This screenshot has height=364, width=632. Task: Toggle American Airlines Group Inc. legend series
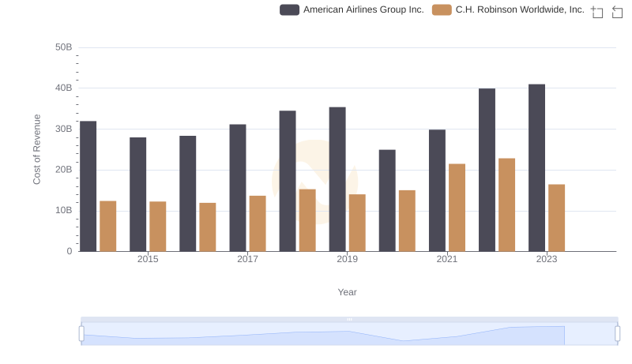tap(352, 9)
